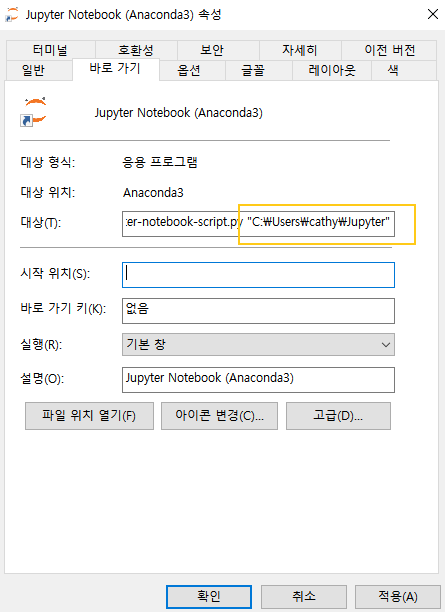Select the 바로 가기 tab

click(x=116, y=69)
